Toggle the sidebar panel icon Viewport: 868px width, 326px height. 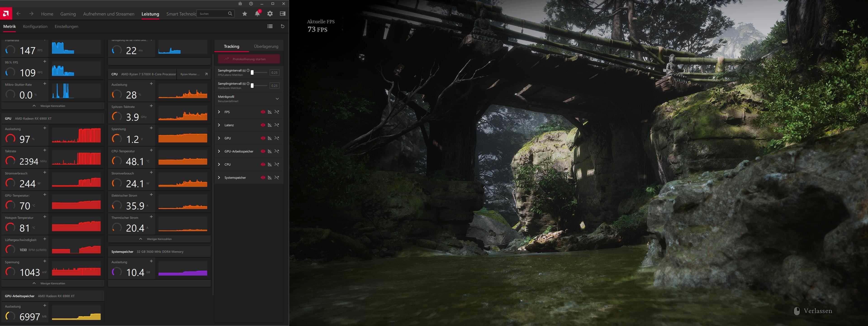[x=282, y=14]
